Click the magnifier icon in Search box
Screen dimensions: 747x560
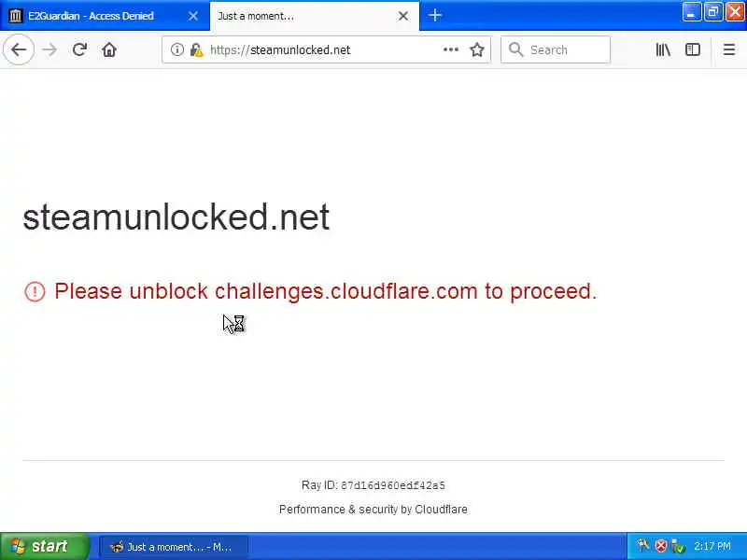515,49
